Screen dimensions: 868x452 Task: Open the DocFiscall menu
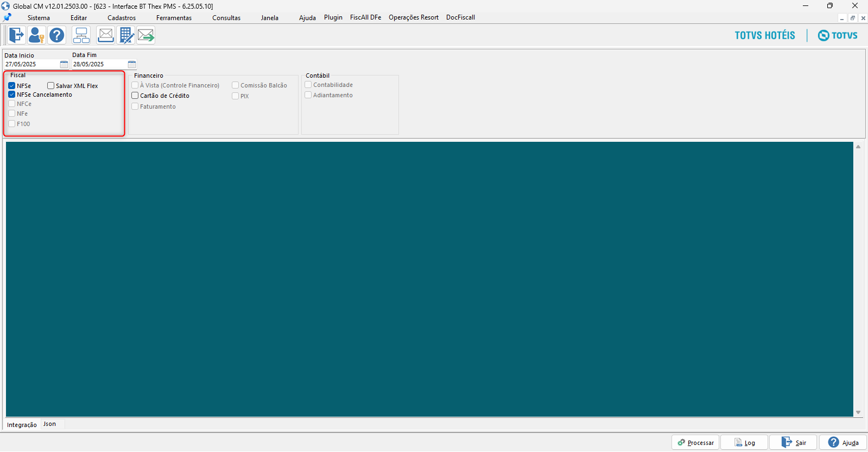point(460,17)
